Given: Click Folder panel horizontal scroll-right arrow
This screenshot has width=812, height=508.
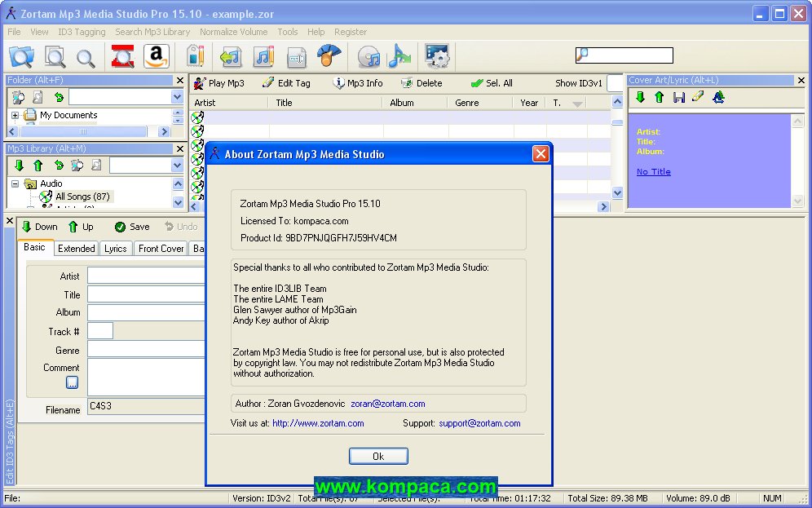Looking at the screenshot, I should pyautogui.click(x=164, y=131).
